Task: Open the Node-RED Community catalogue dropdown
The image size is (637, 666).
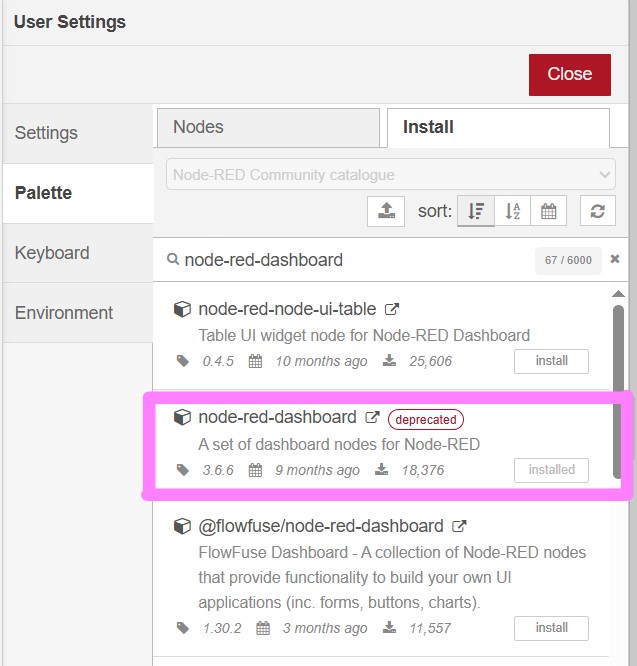Action: (391, 174)
